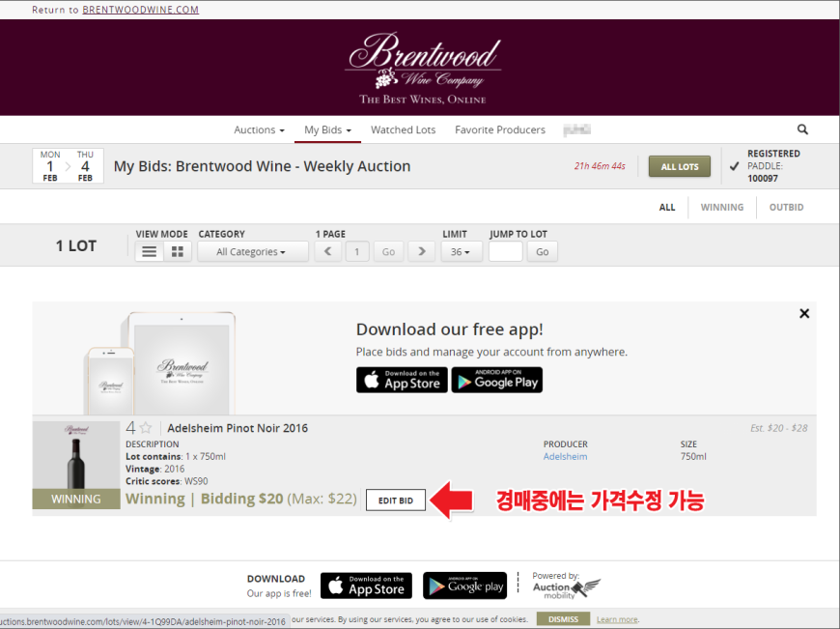Open Google Play badge in banner

(496, 380)
